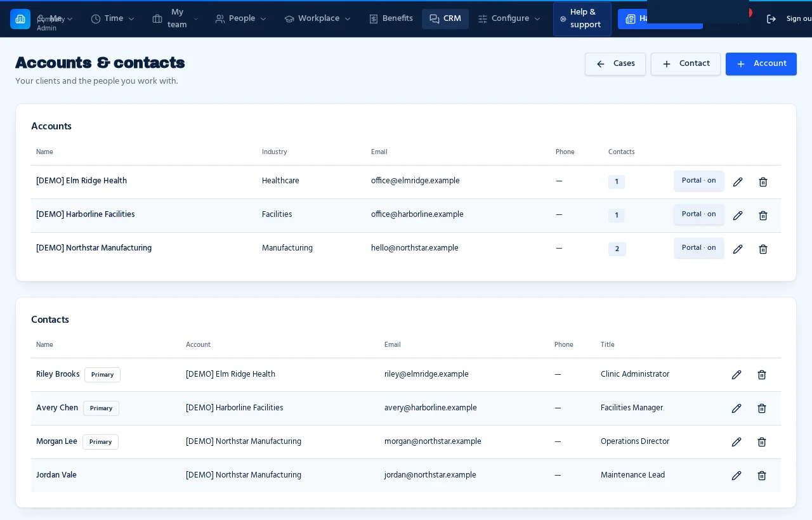The image size is (812, 520).
Task: Click the Maintenance Lead title
Action: click(632, 476)
